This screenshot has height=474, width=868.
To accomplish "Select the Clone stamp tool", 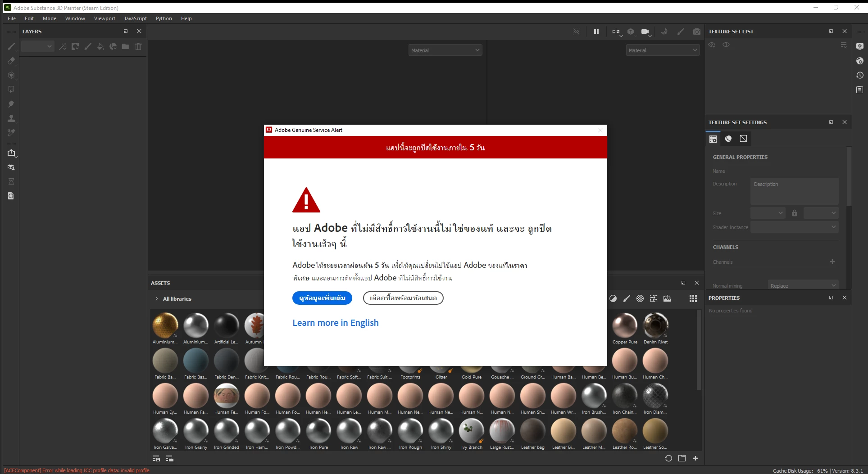I will pyautogui.click(x=11, y=118).
